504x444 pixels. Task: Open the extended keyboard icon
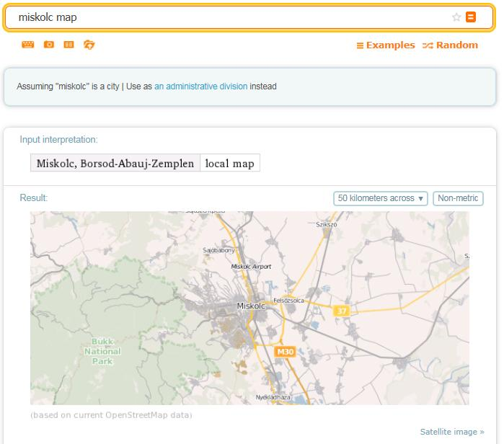[27, 45]
